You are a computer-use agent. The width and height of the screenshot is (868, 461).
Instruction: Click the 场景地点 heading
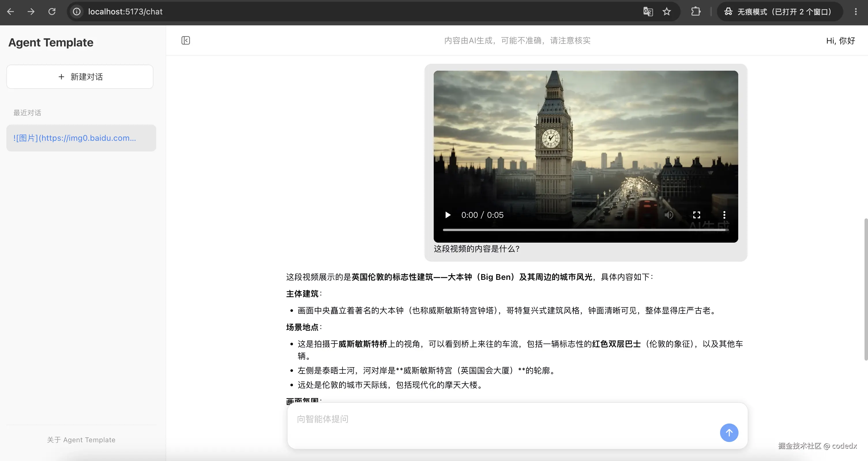click(x=302, y=327)
